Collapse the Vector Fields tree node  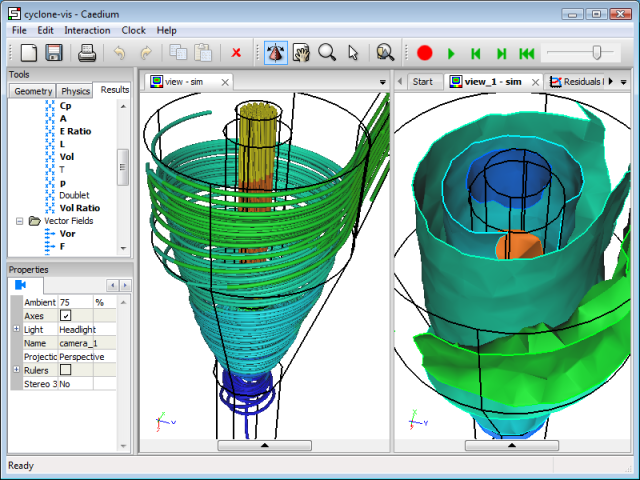click(19, 220)
